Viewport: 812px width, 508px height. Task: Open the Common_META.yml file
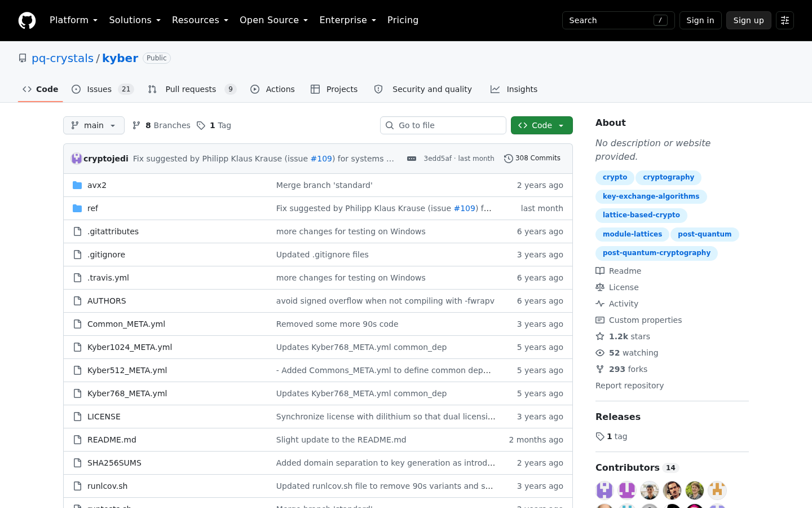126,324
